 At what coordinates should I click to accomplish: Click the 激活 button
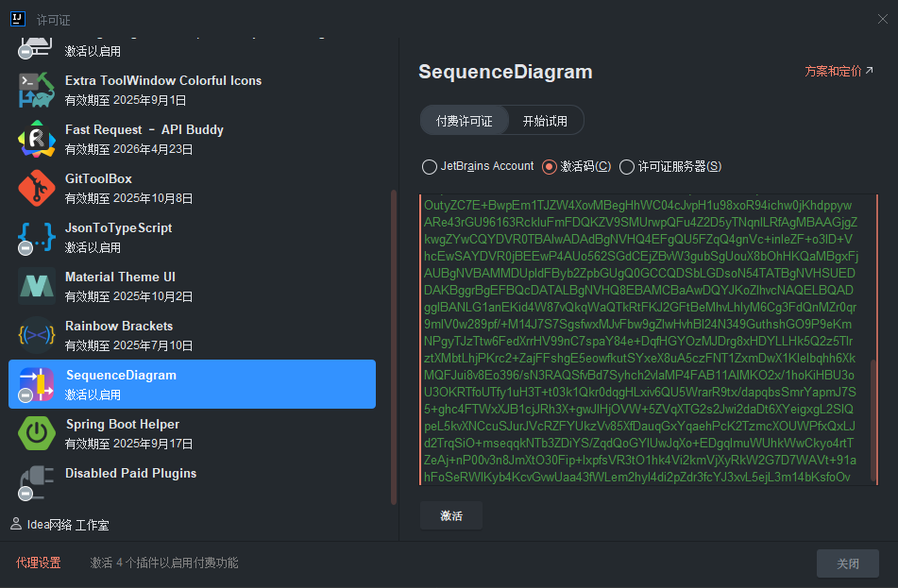point(451,516)
